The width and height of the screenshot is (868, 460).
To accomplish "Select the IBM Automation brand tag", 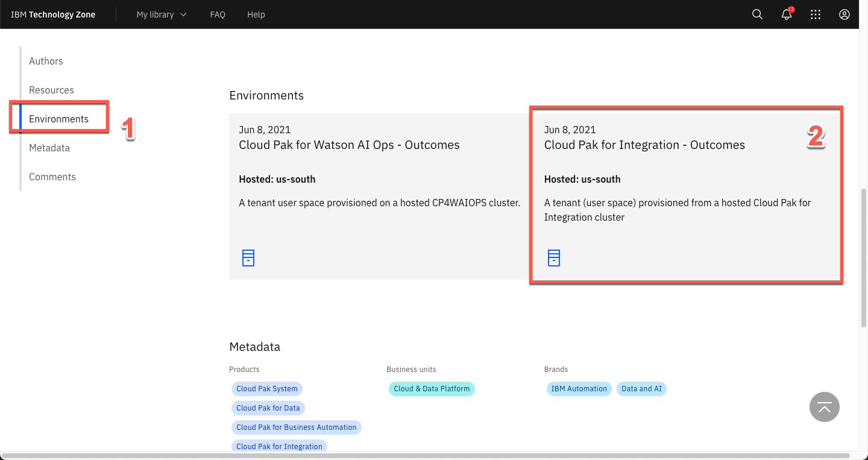I will pyautogui.click(x=579, y=388).
